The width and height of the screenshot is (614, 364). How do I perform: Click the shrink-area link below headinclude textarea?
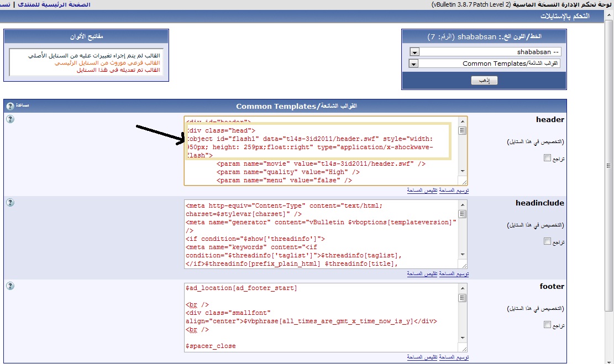423,273
